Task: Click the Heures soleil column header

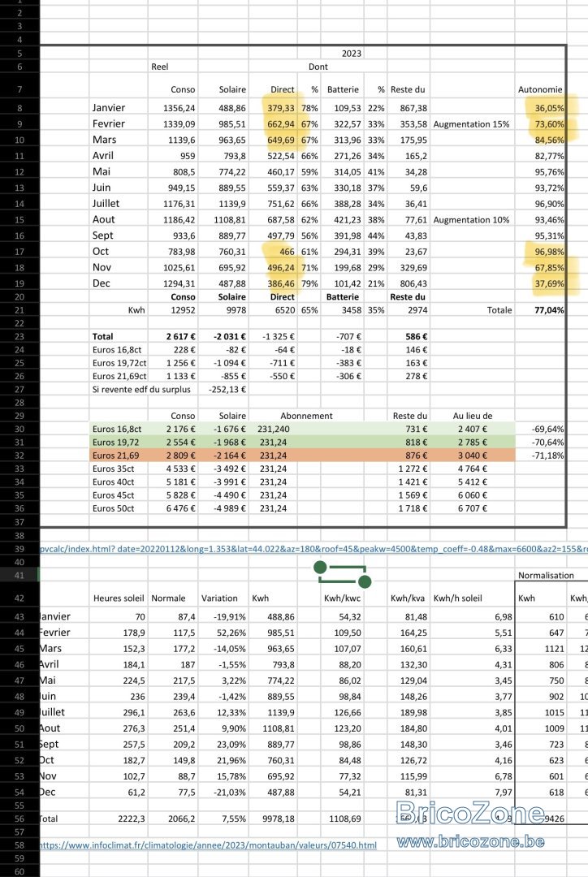Action: 119,598
